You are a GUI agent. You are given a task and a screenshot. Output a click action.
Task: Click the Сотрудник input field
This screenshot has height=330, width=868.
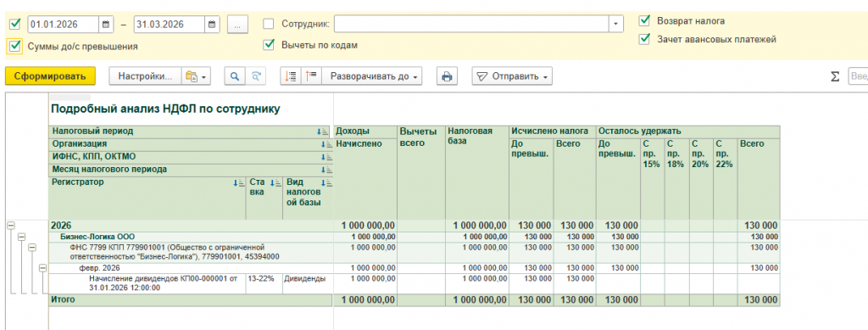point(471,25)
